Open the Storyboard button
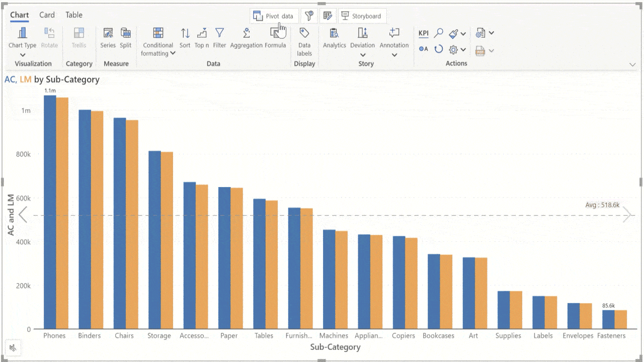The height and width of the screenshot is (362, 644). [x=362, y=16]
